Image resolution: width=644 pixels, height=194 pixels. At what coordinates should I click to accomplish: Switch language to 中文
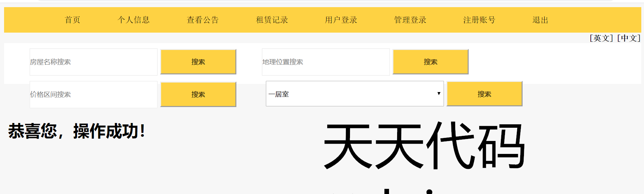(629, 38)
